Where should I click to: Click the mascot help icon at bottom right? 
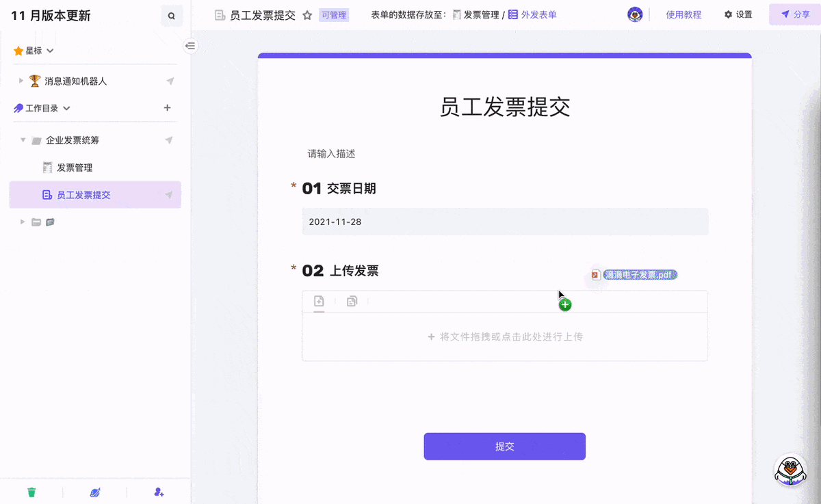click(790, 470)
